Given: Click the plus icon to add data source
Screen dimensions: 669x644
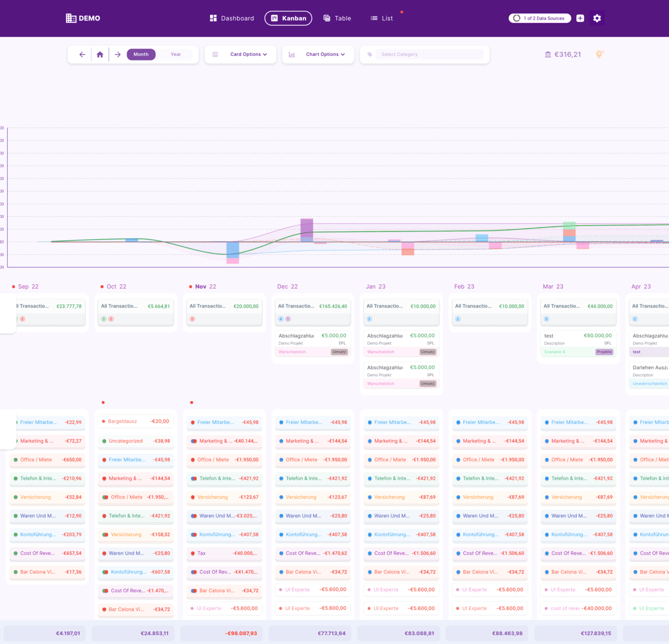Looking at the screenshot, I should 580,18.
